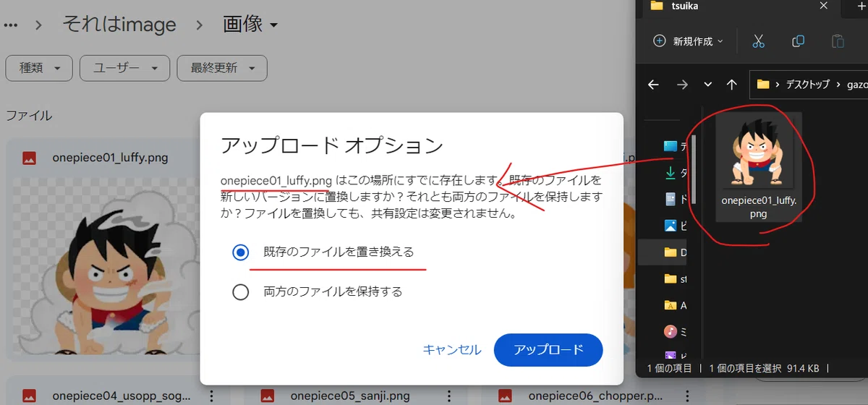Open the recent locations chevron in Explorer
This screenshot has height=405, width=868.
click(708, 85)
